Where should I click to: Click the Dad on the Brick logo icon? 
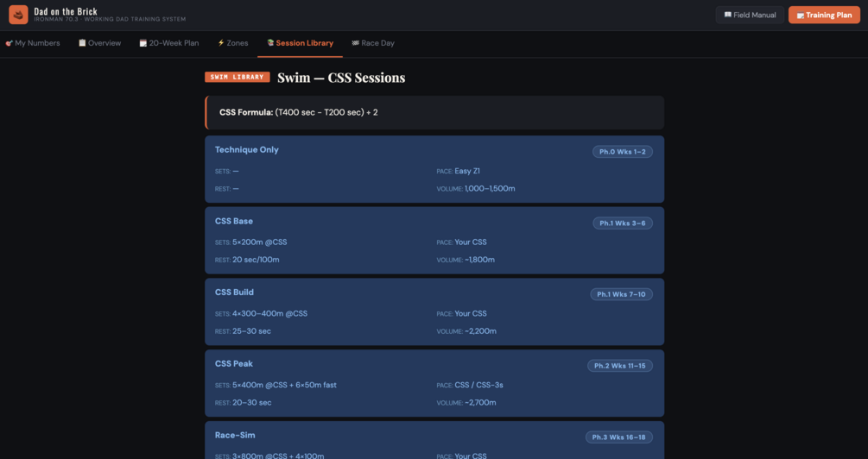click(x=18, y=15)
